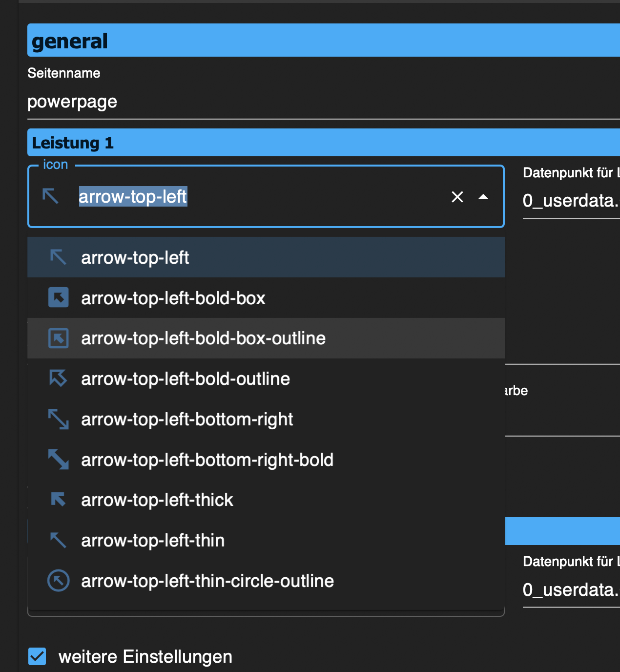
Task: Choose the arrow-top-left-thin-circle-outline label
Action: point(207,581)
